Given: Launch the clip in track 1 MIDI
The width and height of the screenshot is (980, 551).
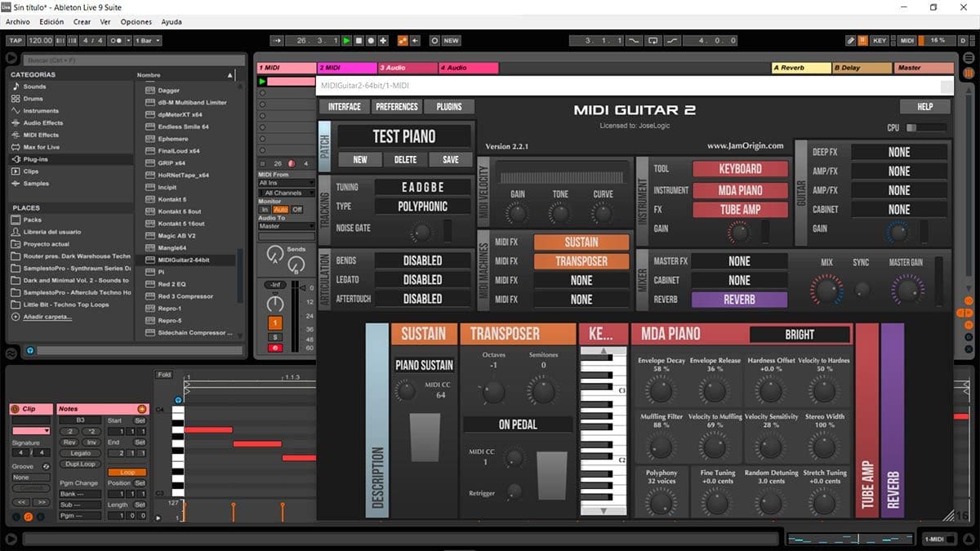Looking at the screenshot, I should 262,82.
